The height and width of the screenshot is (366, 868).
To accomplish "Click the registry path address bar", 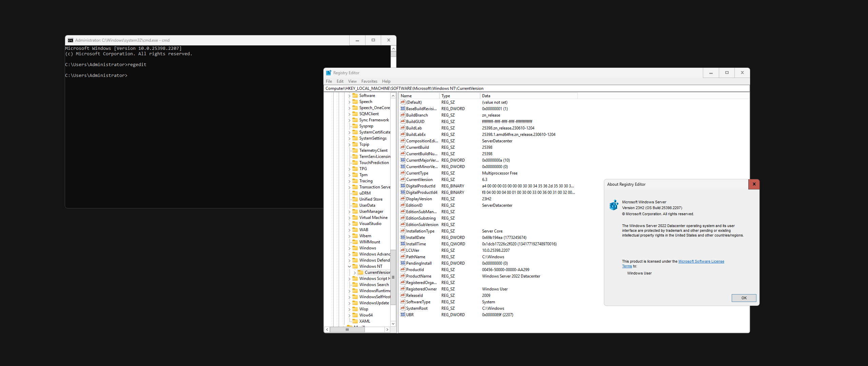I will coord(536,88).
